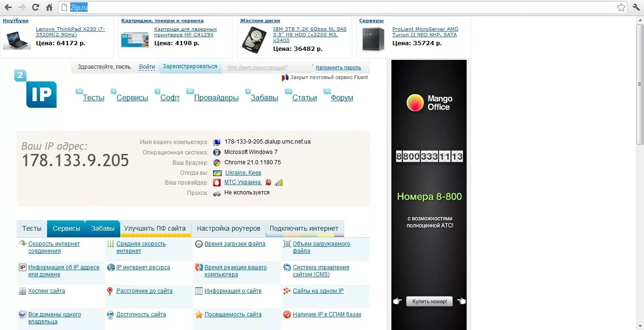Switch to the Забавы tab

[103, 228]
